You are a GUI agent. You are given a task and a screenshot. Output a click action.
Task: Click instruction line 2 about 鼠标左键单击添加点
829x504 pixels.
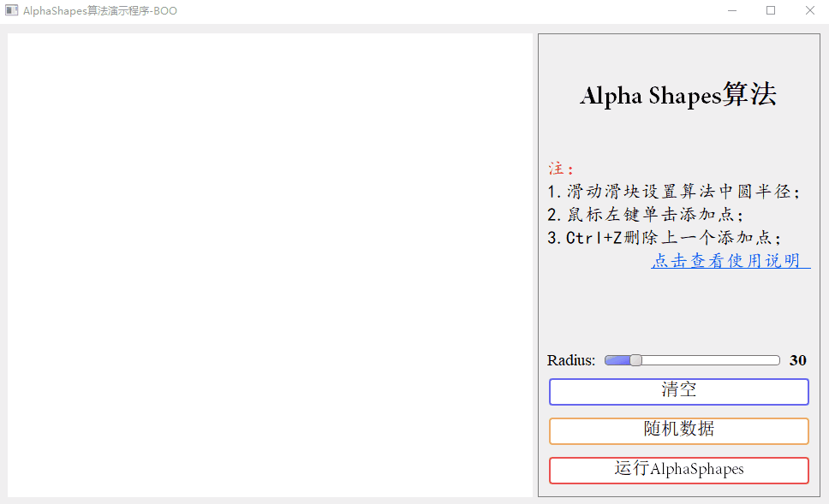point(645,215)
